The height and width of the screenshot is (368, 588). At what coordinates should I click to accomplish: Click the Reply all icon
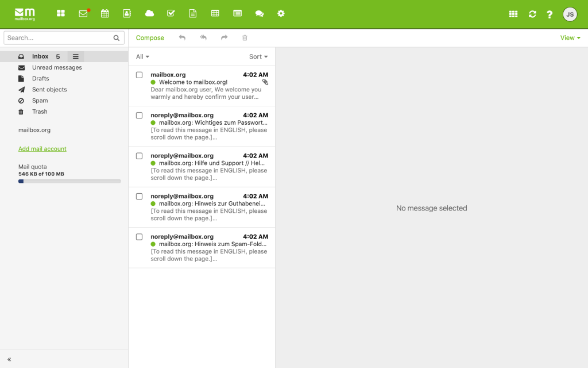203,37
